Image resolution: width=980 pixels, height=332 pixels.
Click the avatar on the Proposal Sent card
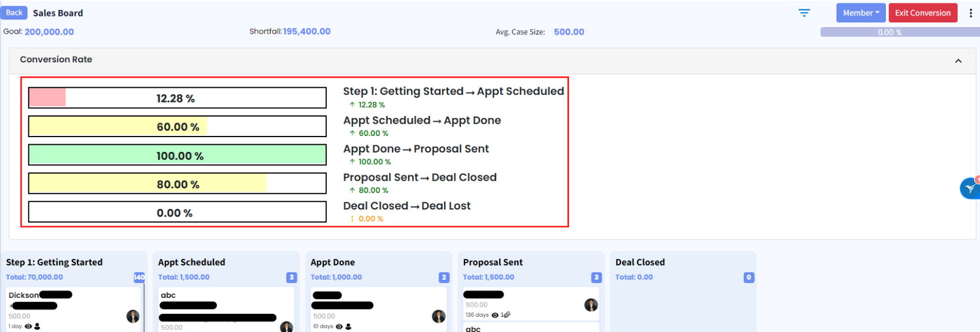591,304
